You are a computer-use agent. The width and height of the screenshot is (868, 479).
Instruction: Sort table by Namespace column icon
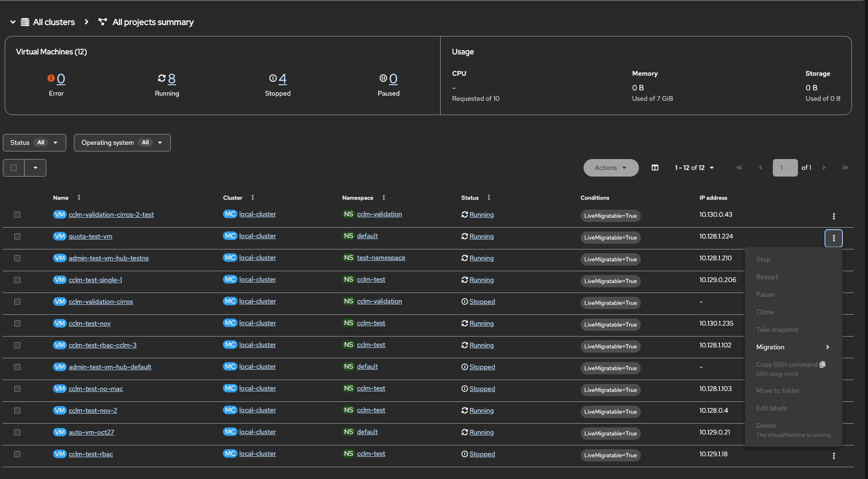[384, 197]
